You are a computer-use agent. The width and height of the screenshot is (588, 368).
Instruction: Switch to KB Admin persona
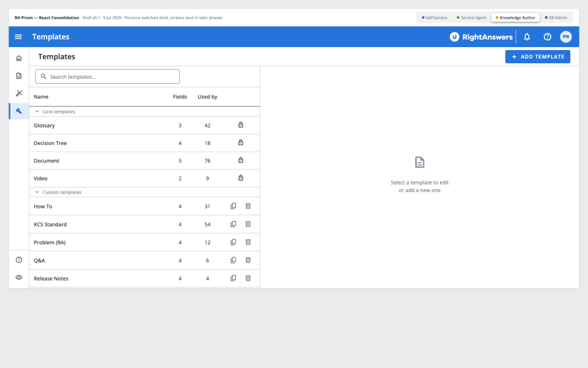pyautogui.click(x=556, y=18)
